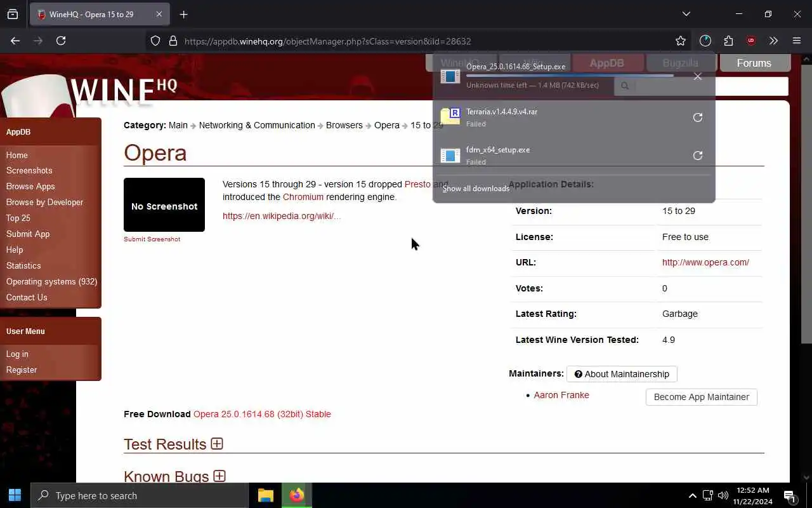The height and width of the screenshot is (508, 812).
Task: Open Submit App in sidebar
Action: pyautogui.click(x=28, y=234)
